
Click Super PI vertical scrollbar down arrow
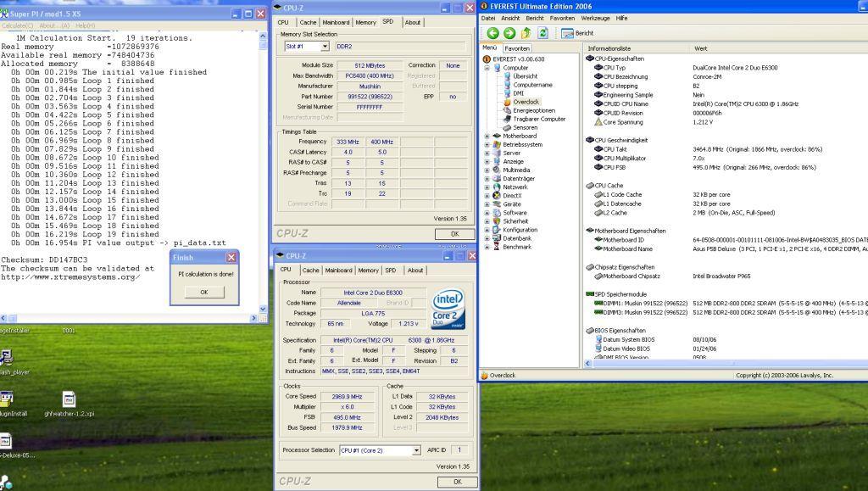[263, 310]
